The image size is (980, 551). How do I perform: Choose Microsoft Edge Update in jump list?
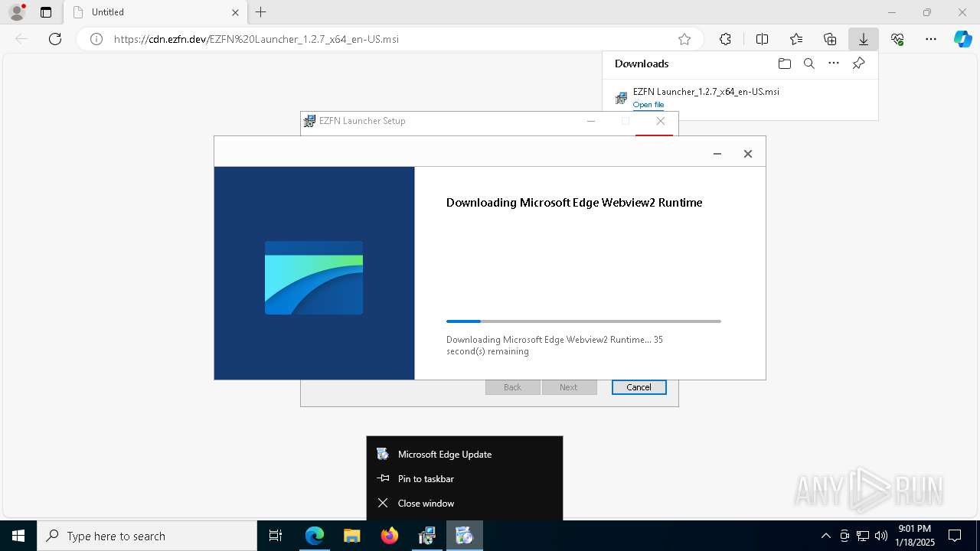[465, 454]
